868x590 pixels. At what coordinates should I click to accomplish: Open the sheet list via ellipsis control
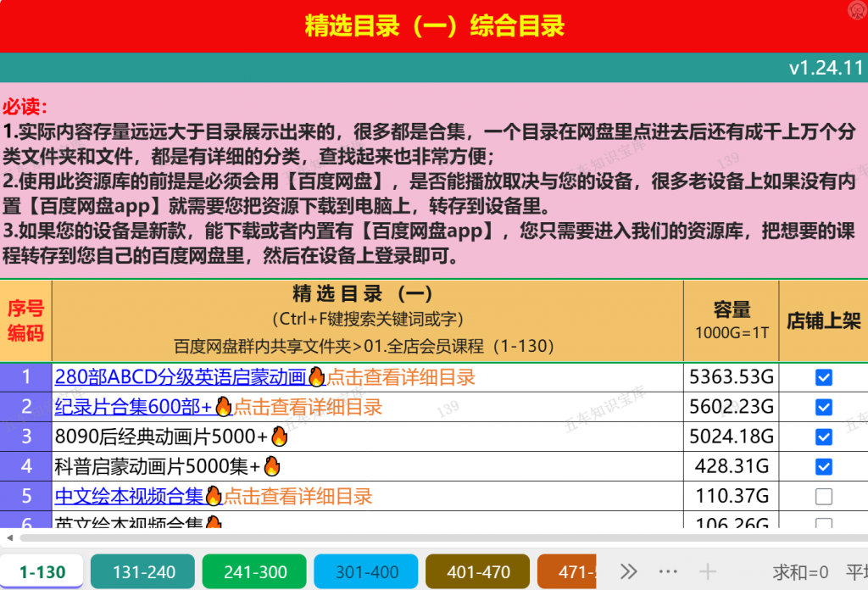[668, 571]
